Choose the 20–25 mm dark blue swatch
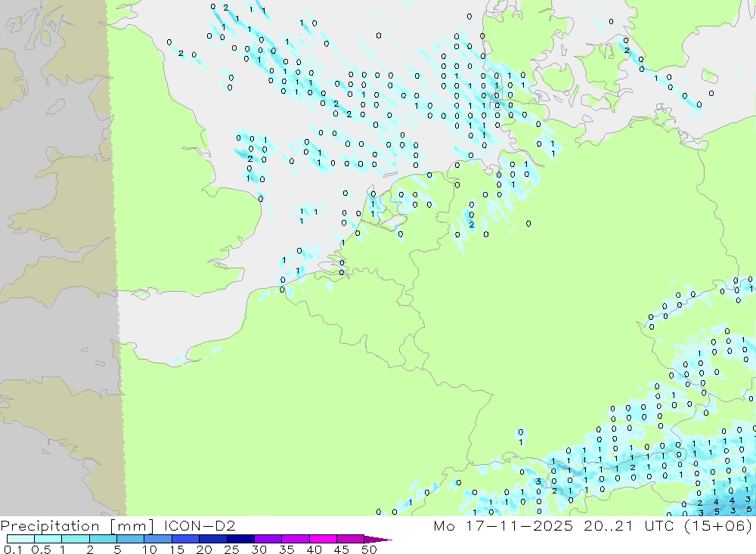Image resolution: width=756 pixels, height=554 pixels. 212,539
